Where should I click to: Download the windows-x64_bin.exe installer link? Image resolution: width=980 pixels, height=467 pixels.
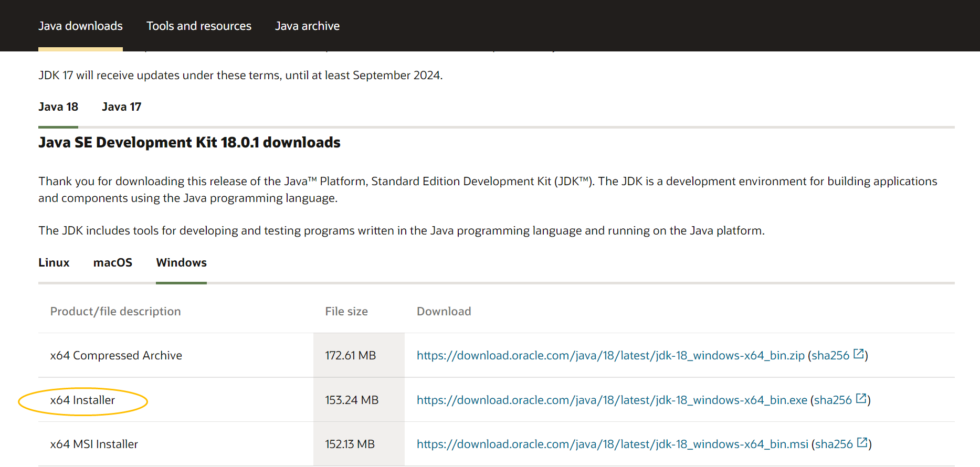coord(612,400)
